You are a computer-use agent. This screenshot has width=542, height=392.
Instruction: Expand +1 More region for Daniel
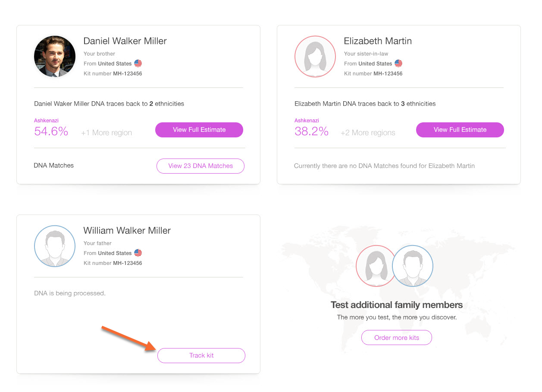[x=107, y=133]
